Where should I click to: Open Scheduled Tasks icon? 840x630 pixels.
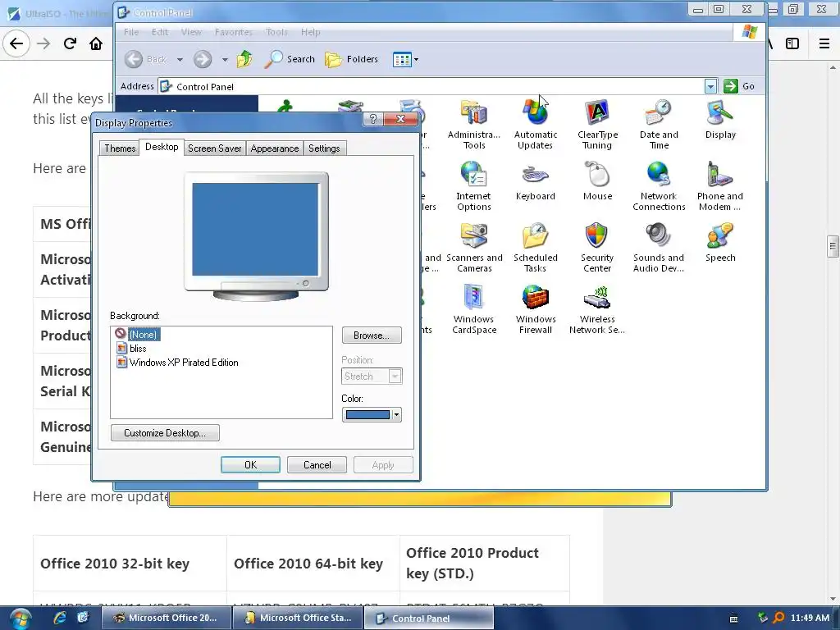tap(535, 247)
